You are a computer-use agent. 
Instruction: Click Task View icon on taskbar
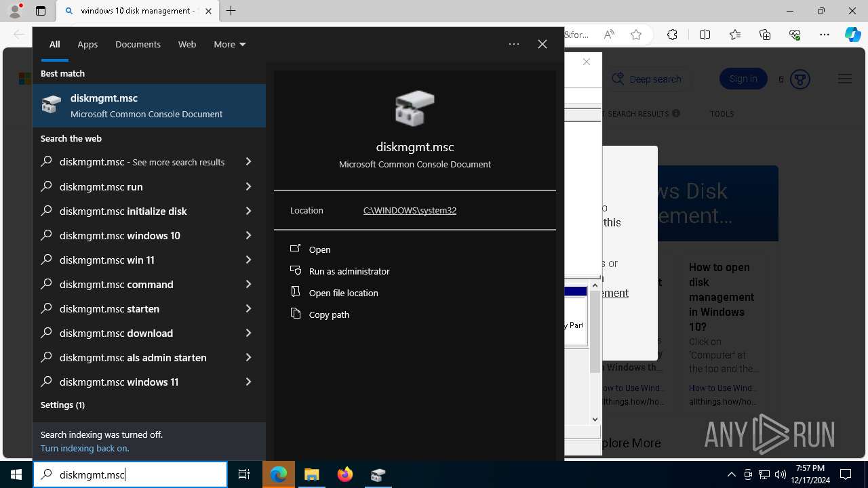[x=244, y=474]
